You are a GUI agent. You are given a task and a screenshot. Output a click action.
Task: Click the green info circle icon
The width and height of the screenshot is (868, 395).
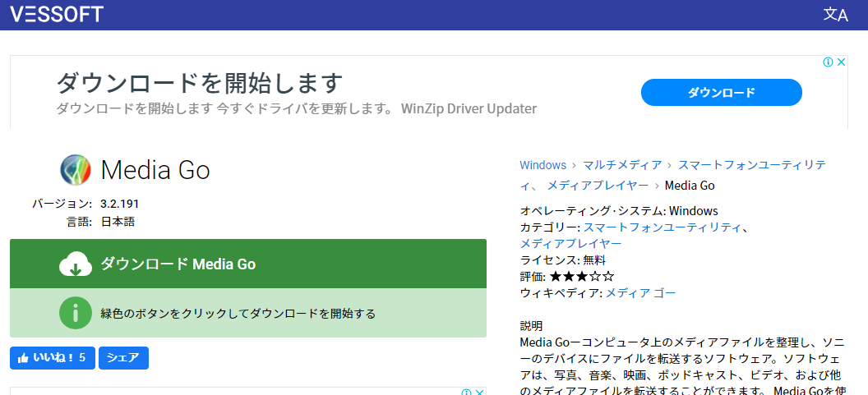point(76,313)
